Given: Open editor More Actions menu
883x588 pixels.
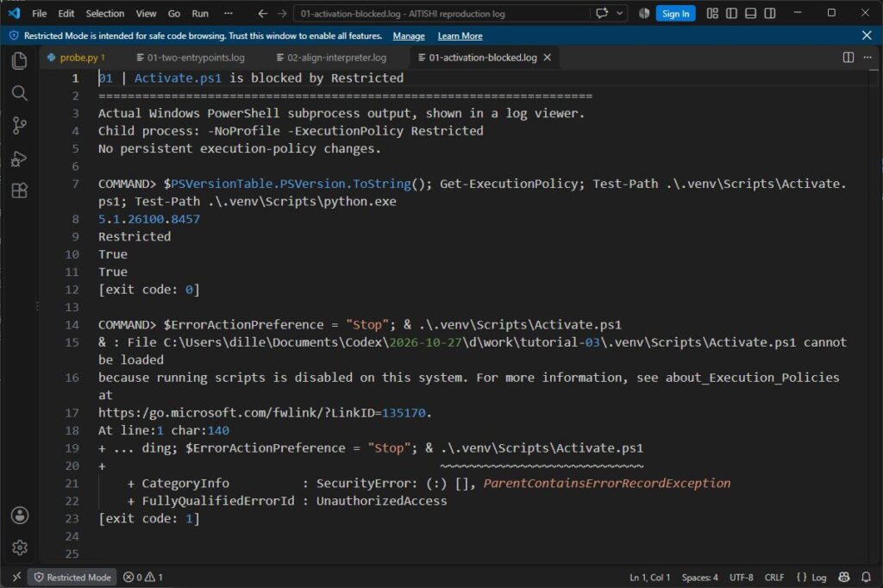Looking at the screenshot, I should pos(867,58).
